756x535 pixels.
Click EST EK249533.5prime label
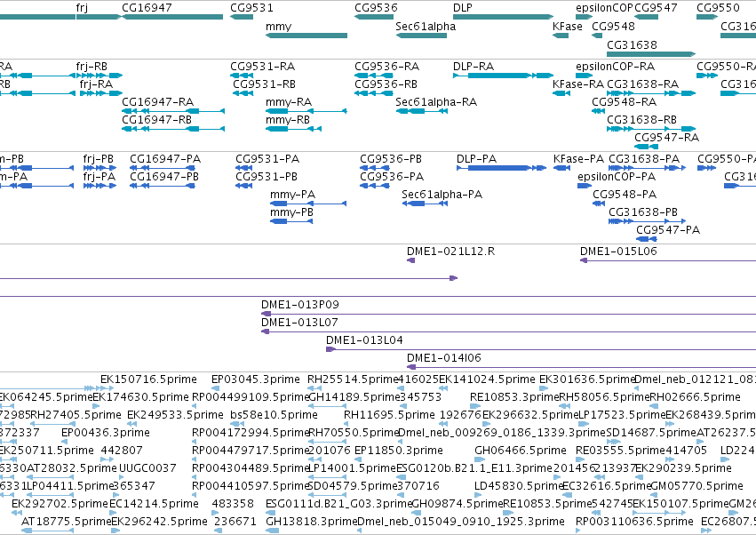click(x=176, y=415)
